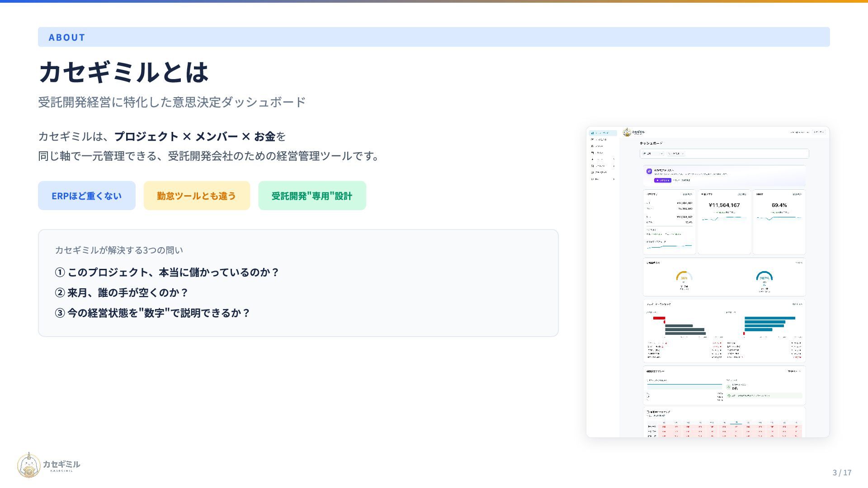Select the highlighted top item in the dashboard sidebar
The image size is (868, 488).
coord(603,133)
